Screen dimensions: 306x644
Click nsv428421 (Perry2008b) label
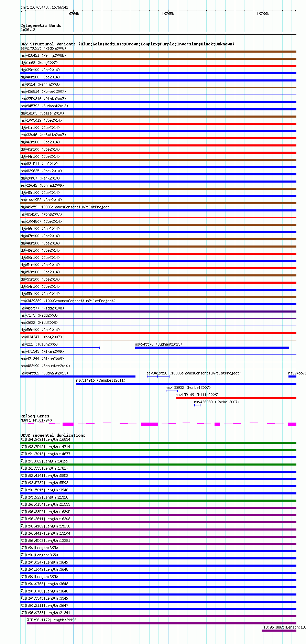[x=43, y=55]
